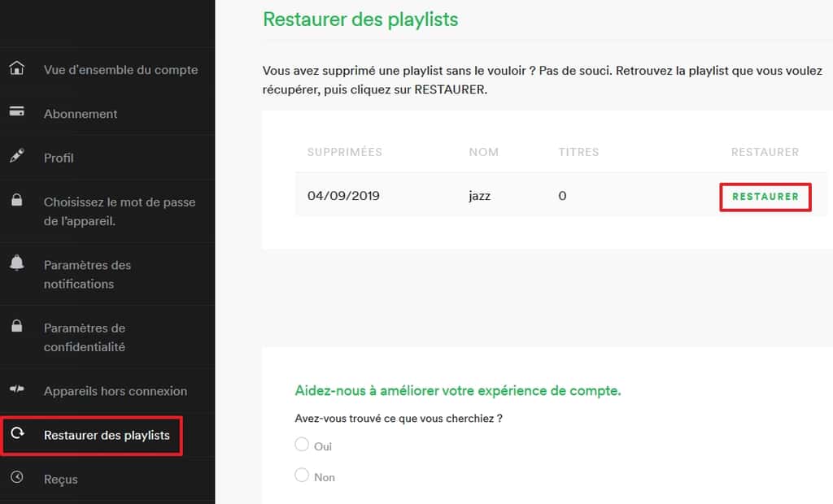Click the TITRES column header
The image size is (833, 504).
click(578, 152)
